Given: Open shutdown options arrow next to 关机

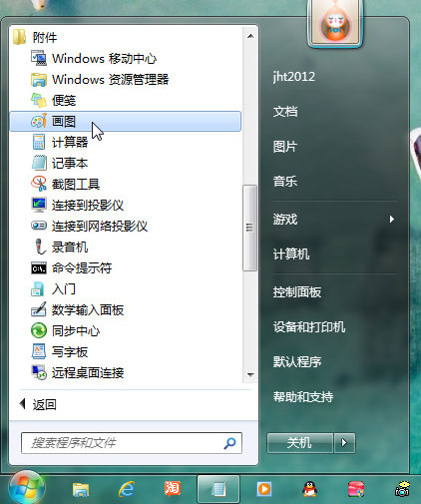Looking at the screenshot, I should (x=344, y=443).
